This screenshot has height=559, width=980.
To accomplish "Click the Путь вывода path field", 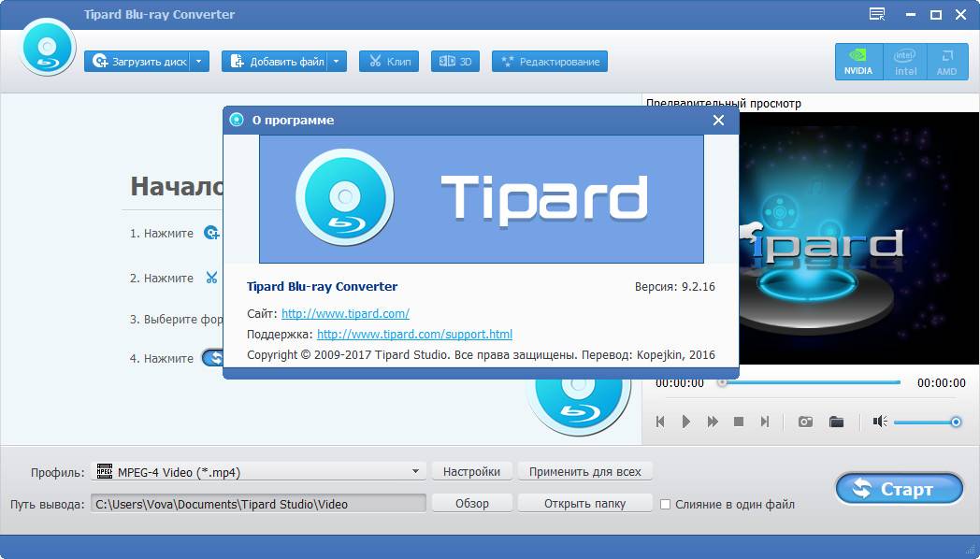I will click(x=259, y=504).
